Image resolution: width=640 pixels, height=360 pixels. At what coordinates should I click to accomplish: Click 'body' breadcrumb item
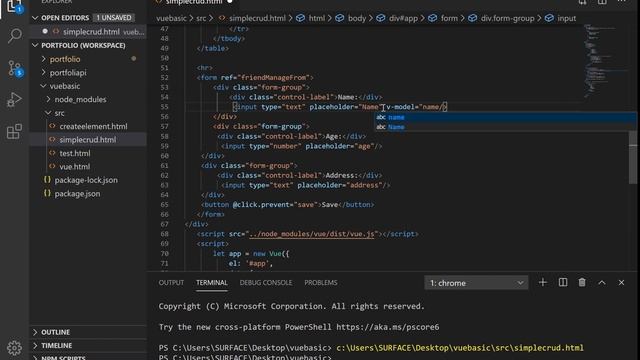pos(357,18)
